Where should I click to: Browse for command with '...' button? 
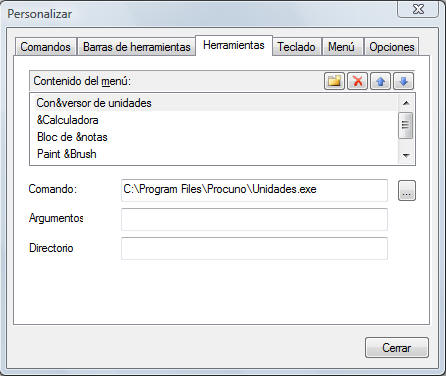[407, 191]
